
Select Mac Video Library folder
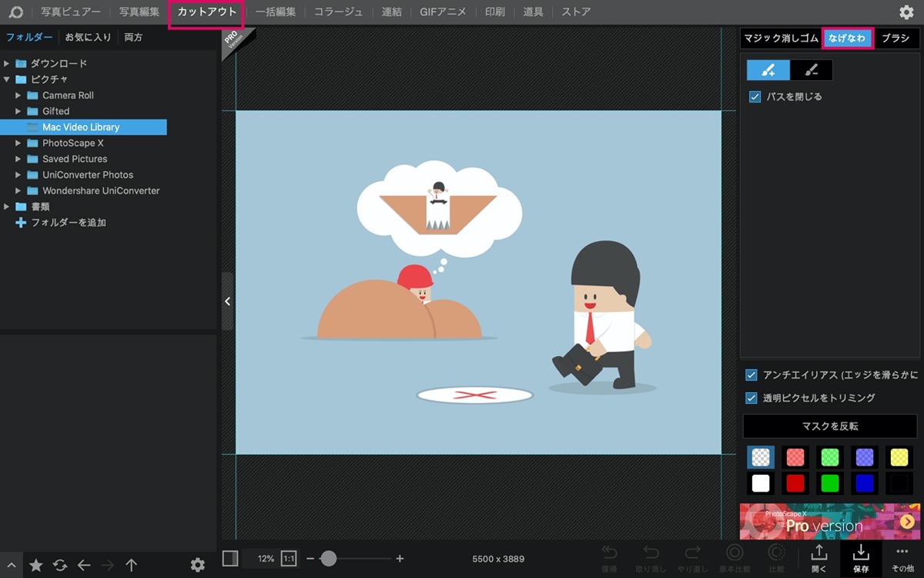pyautogui.click(x=83, y=127)
